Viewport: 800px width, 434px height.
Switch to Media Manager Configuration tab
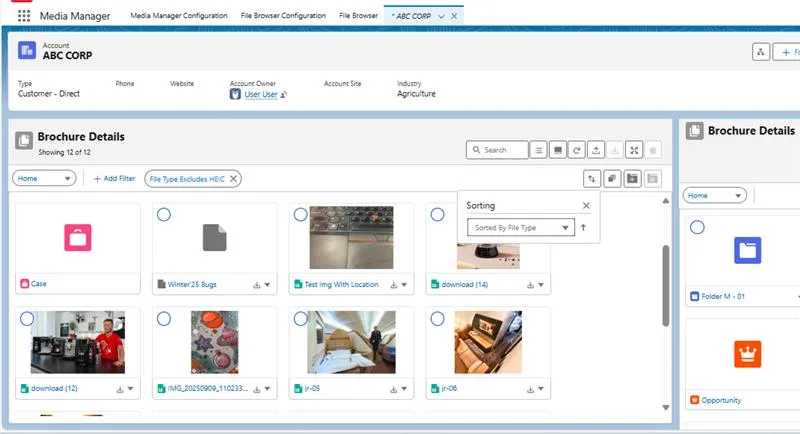179,16
